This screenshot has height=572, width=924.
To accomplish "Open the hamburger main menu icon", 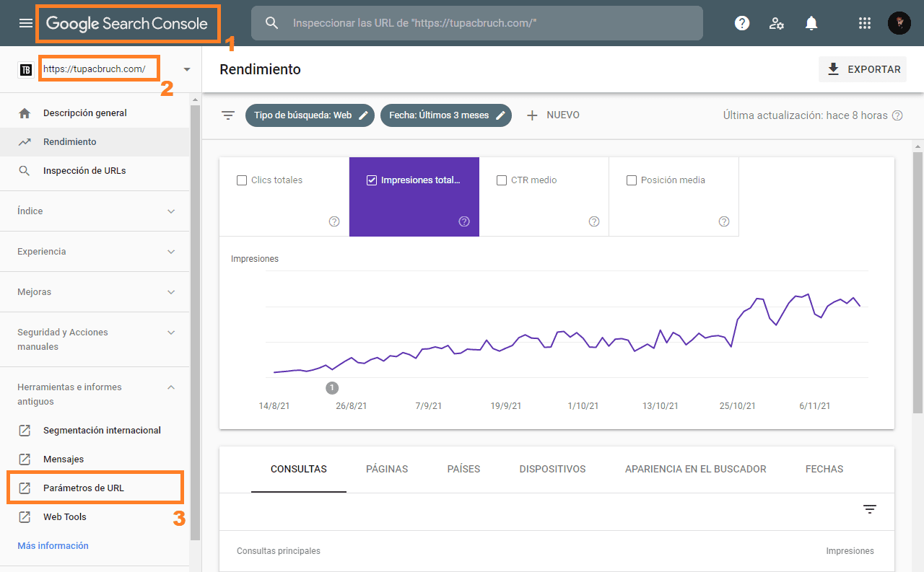I will coord(26,23).
